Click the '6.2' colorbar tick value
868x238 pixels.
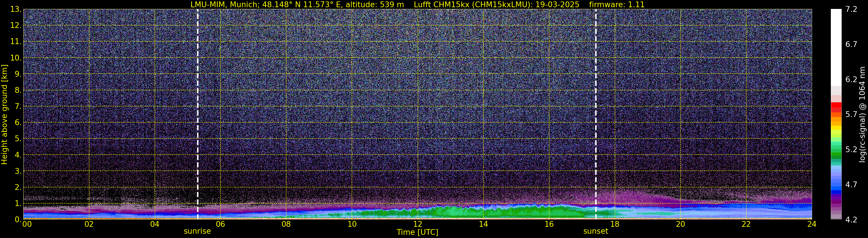[851, 80]
